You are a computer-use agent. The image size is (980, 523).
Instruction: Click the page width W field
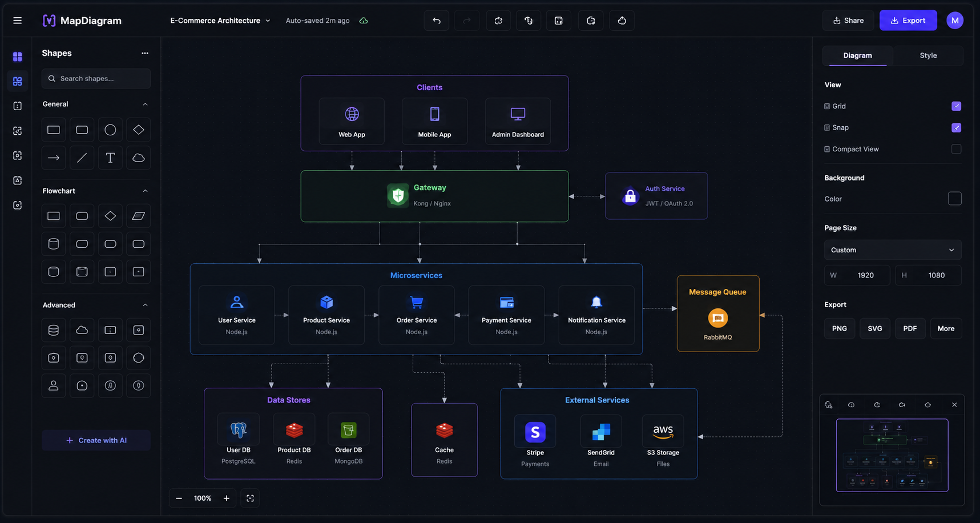click(x=857, y=275)
